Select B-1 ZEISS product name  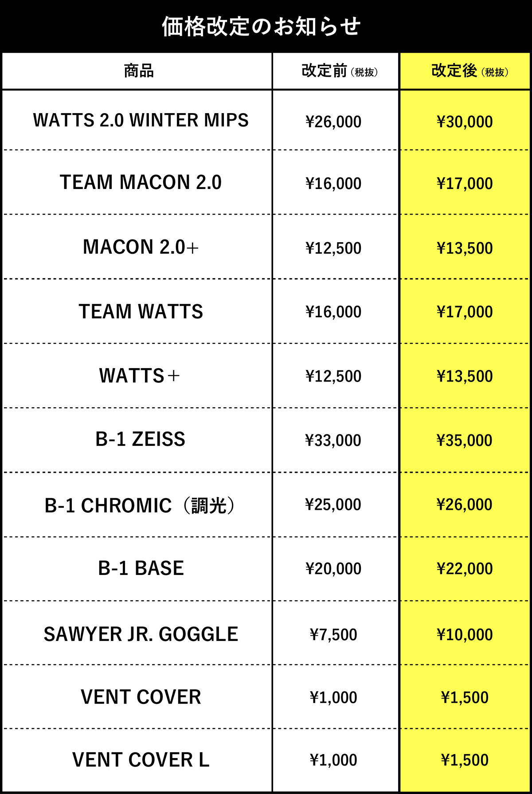click(140, 439)
